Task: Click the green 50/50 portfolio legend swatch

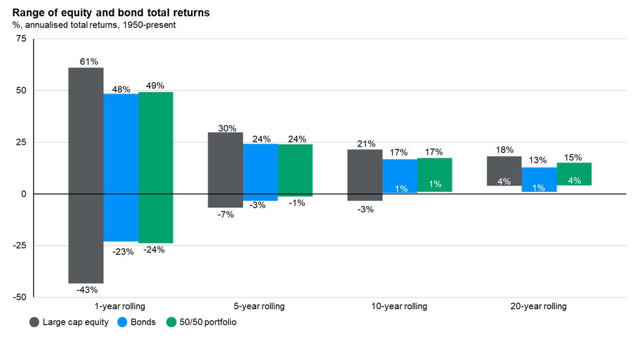Action: tap(171, 322)
